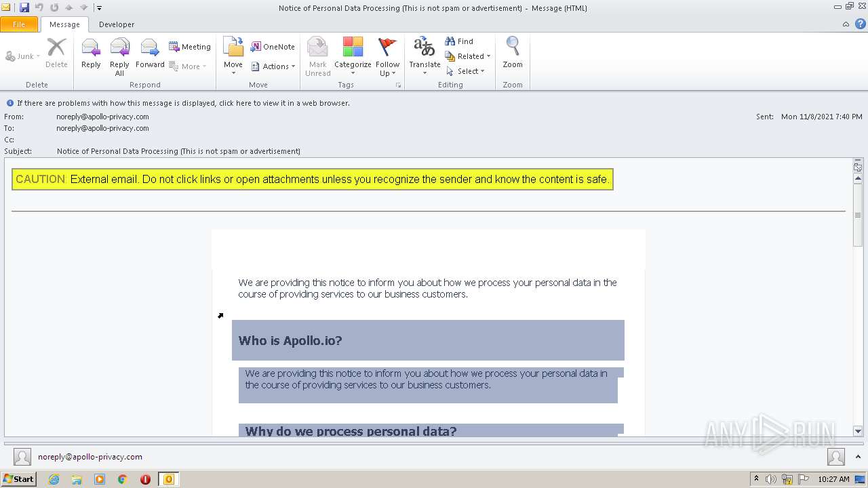Click noreply@apollo-privacy.com in People Pane
868x488 pixels.
click(90, 457)
